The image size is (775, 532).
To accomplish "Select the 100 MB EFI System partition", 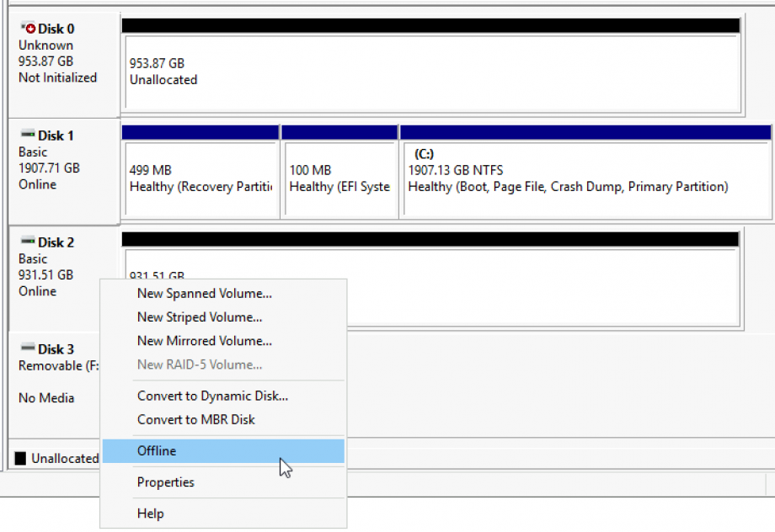I will 339,179.
